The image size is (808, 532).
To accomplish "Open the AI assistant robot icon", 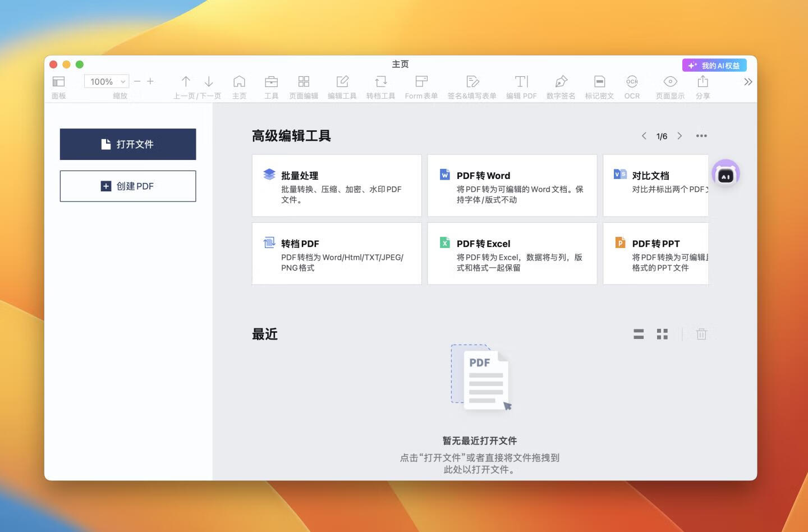I will coord(726,173).
